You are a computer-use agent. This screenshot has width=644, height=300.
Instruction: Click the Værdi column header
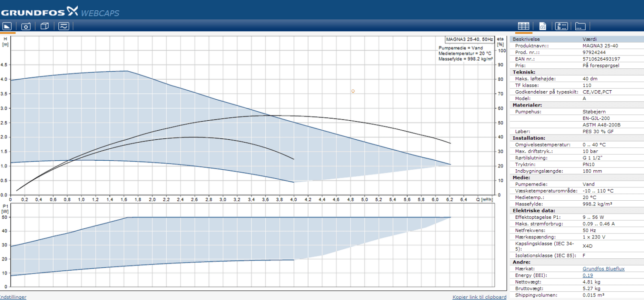point(589,39)
